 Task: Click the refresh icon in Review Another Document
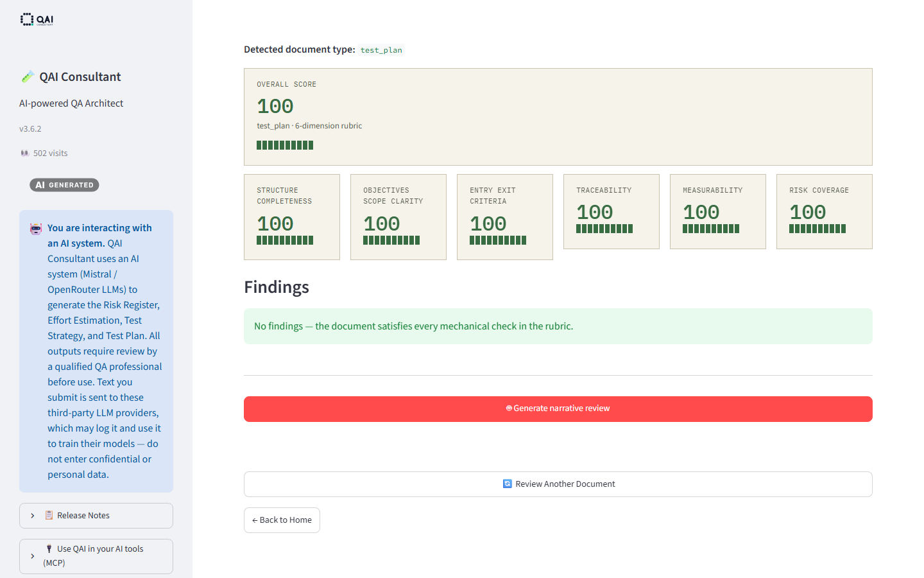pyautogui.click(x=508, y=484)
